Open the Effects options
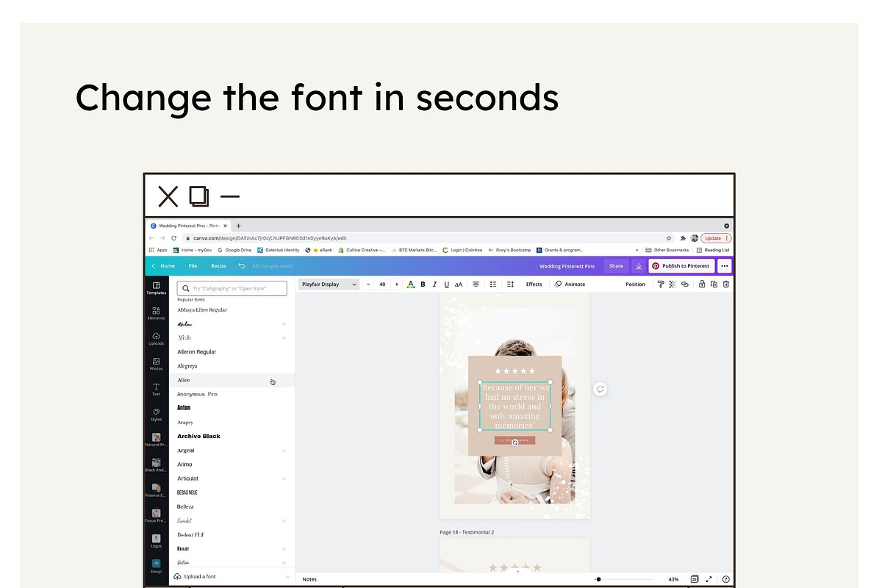The width and height of the screenshot is (882, 588). (534, 284)
